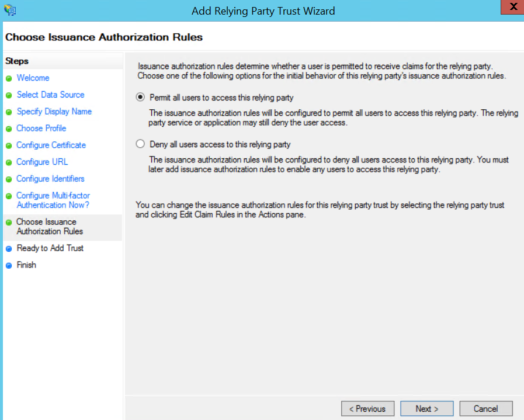Screen dimensions: 524x420
Task: Open the Select Data Source step
Action: 50,95
